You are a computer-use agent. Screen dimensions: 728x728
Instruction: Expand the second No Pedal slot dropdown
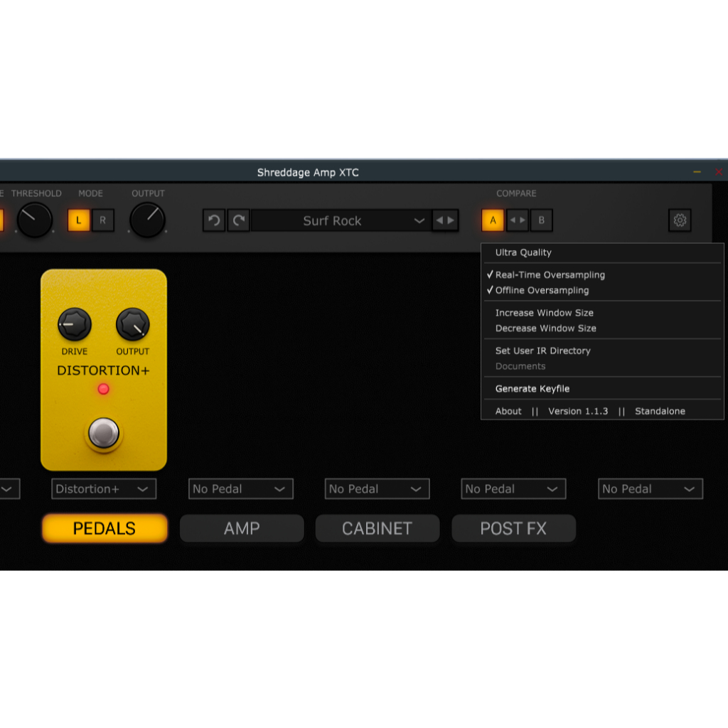point(377,488)
